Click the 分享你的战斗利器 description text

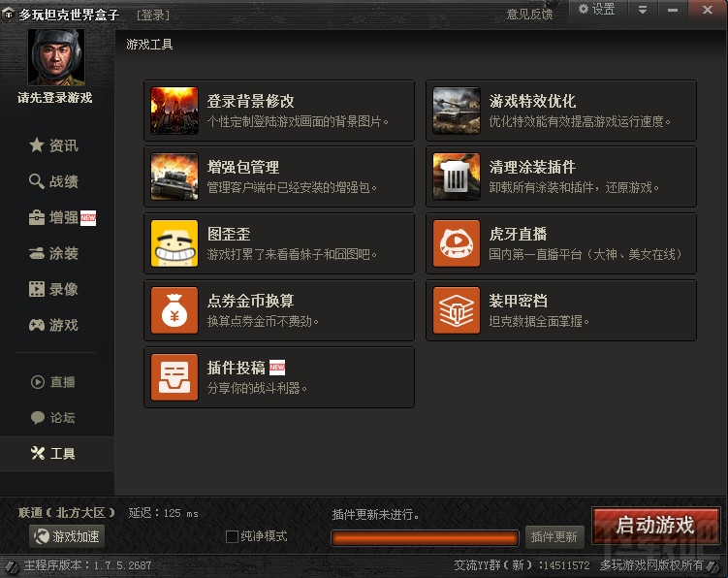257,388
